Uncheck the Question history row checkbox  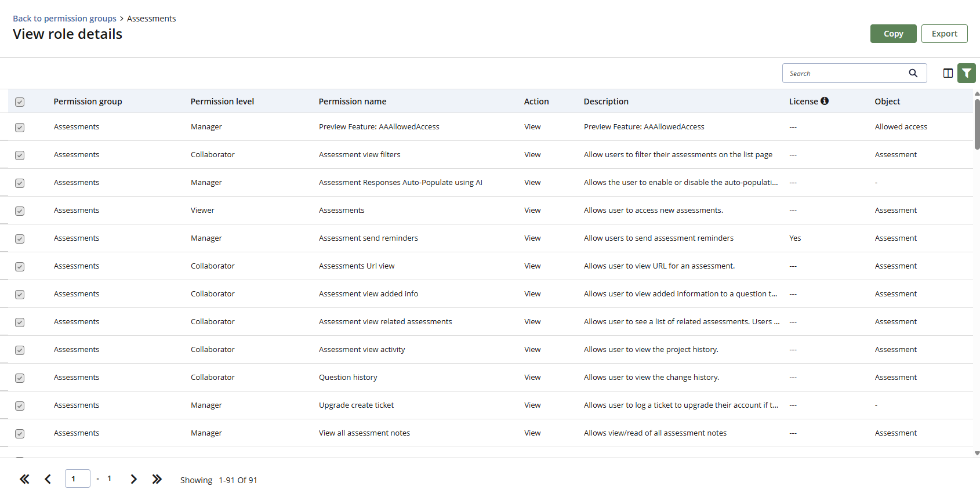pyautogui.click(x=20, y=378)
